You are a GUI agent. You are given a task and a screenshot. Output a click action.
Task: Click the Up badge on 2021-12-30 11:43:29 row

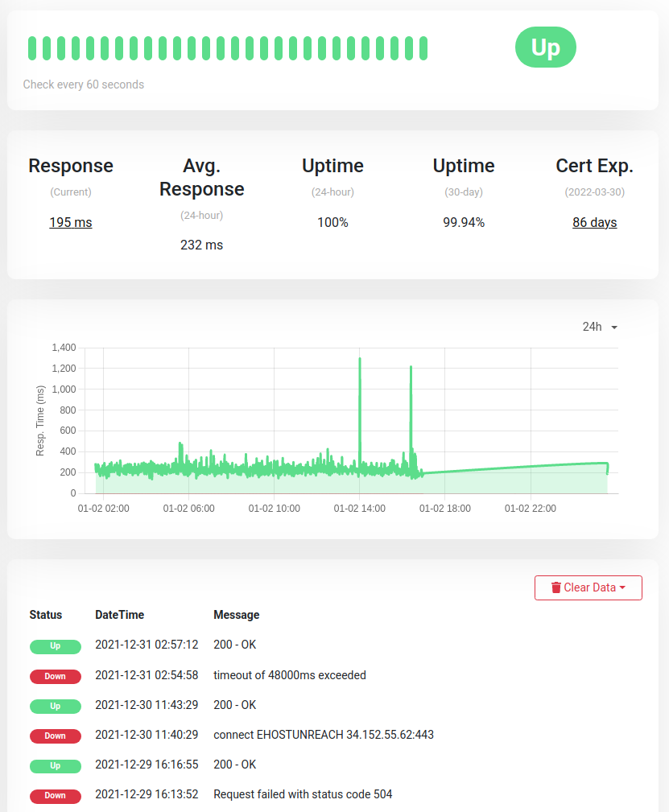(55, 706)
